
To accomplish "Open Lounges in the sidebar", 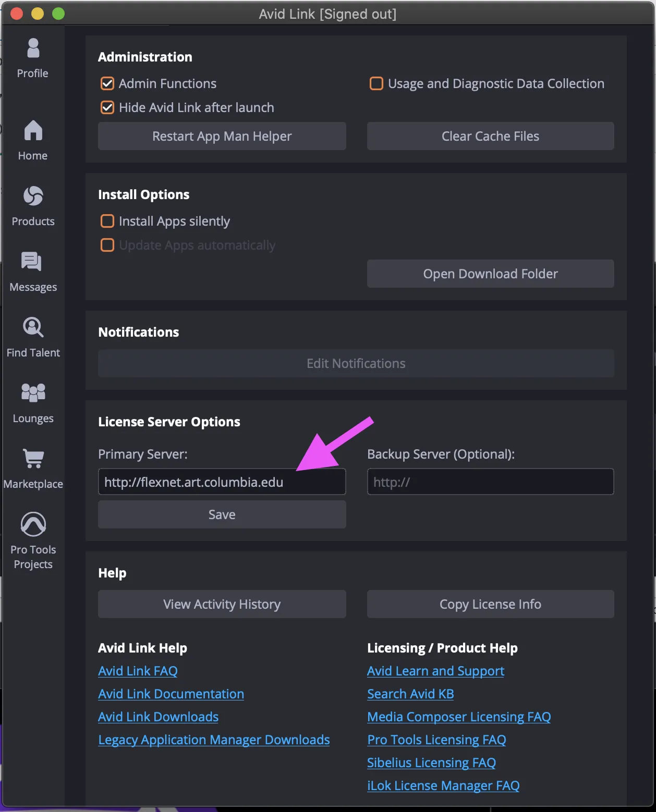I will click(x=33, y=403).
